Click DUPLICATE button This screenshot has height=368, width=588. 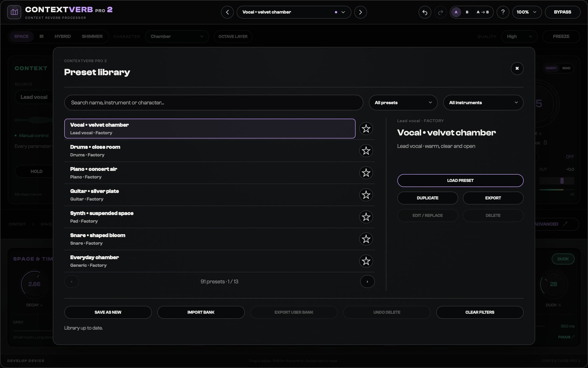pos(427,198)
